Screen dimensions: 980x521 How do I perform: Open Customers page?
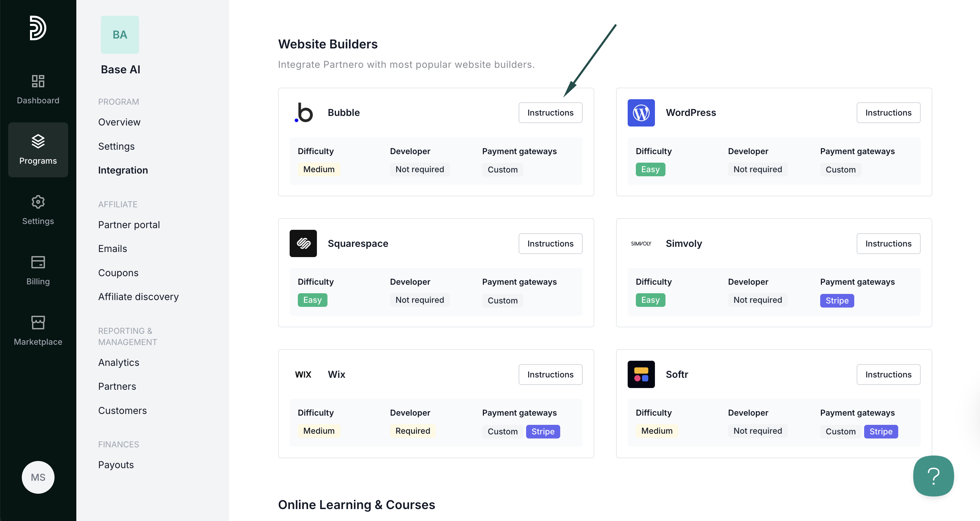coord(123,411)
